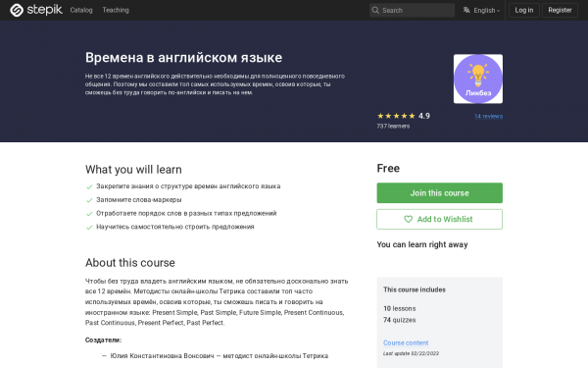Click the Log in button

coord(524,10)
